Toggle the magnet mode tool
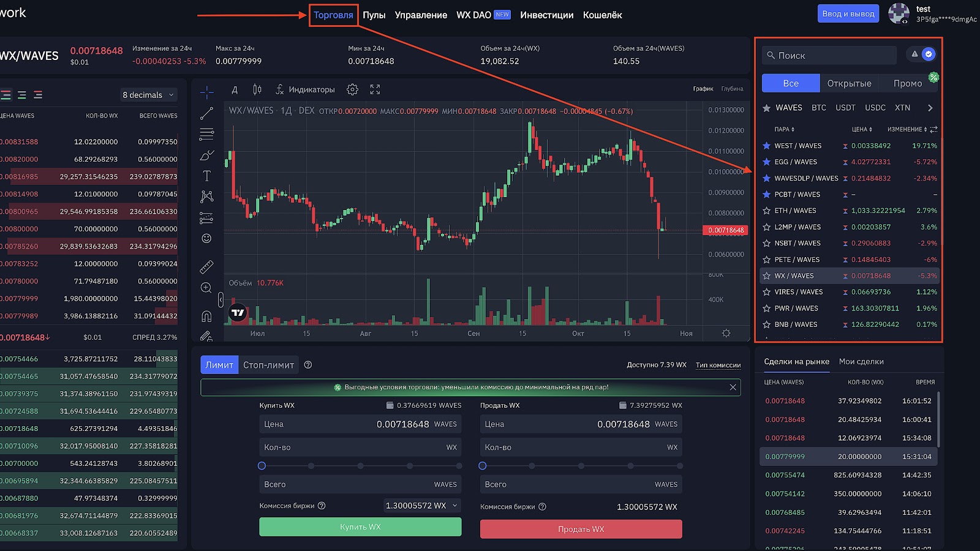This screenshot has width=980, height=551. [207, 316]
